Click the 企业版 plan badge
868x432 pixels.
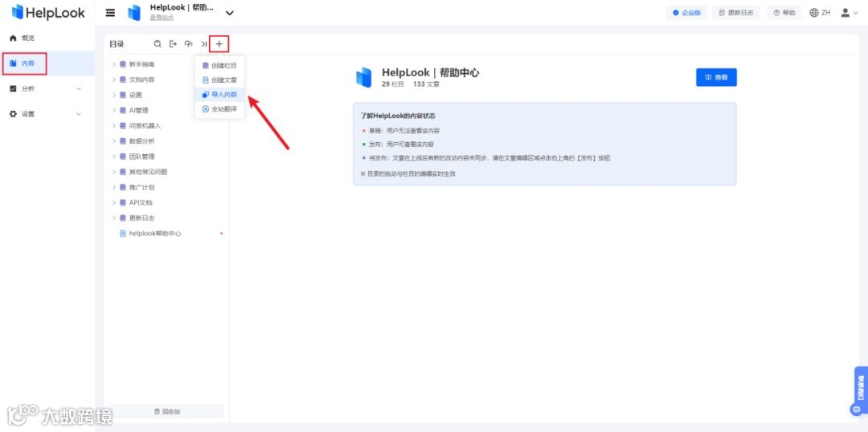(x=686, y=13)
